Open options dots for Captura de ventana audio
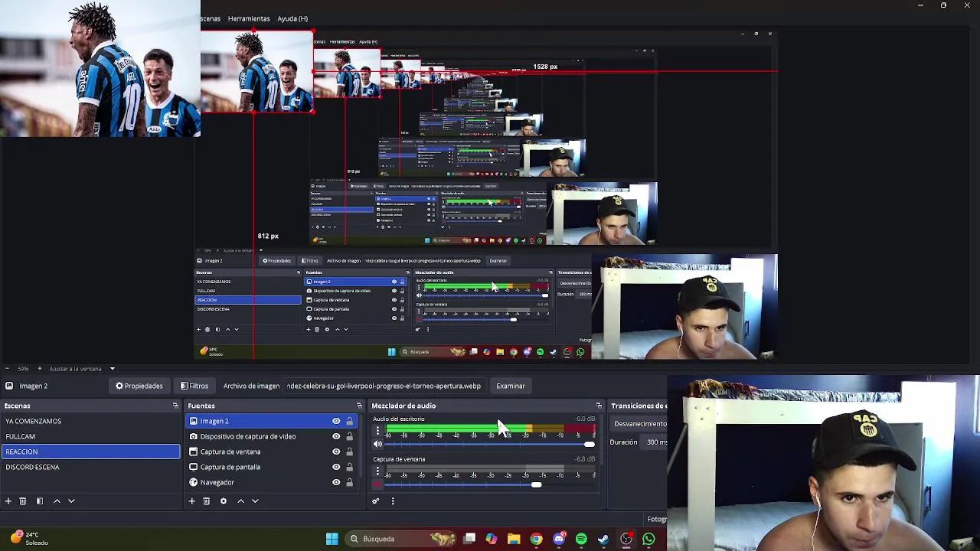Viewport: 980px width, 551px height. (x=377, y=471)
